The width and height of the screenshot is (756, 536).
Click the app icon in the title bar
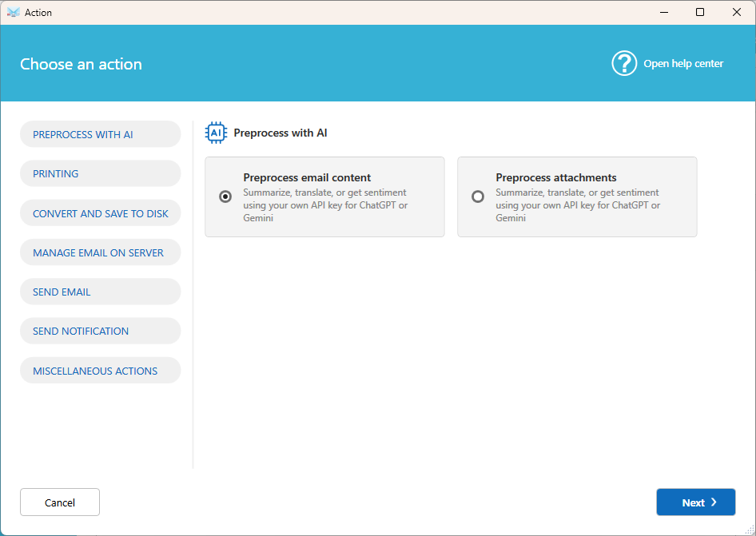click(13, 13)
